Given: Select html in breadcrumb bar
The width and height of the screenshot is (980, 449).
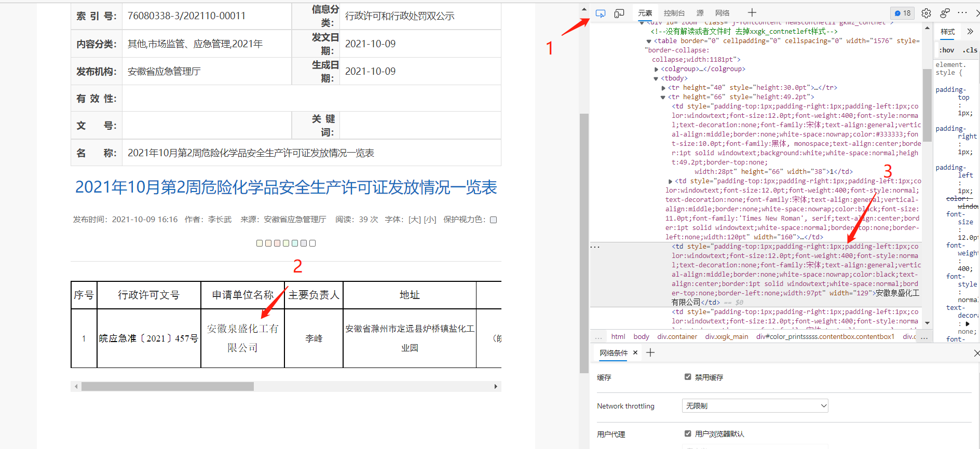Looking at the screenshot, I should click(618, 337).
